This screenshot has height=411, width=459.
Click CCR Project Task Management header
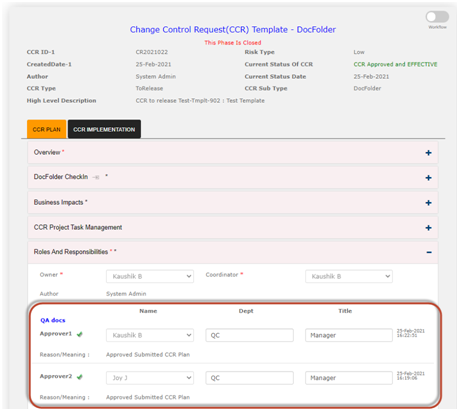[233, 228]
